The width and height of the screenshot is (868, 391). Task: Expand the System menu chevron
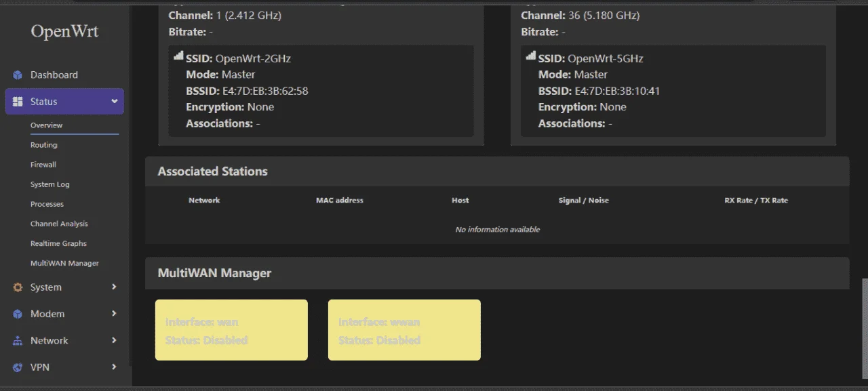[x=114, y=287]
